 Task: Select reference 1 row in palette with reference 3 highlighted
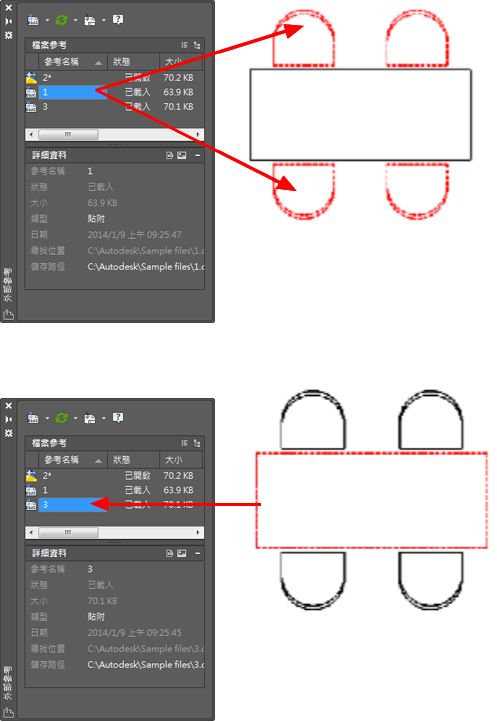pos(115,490)
